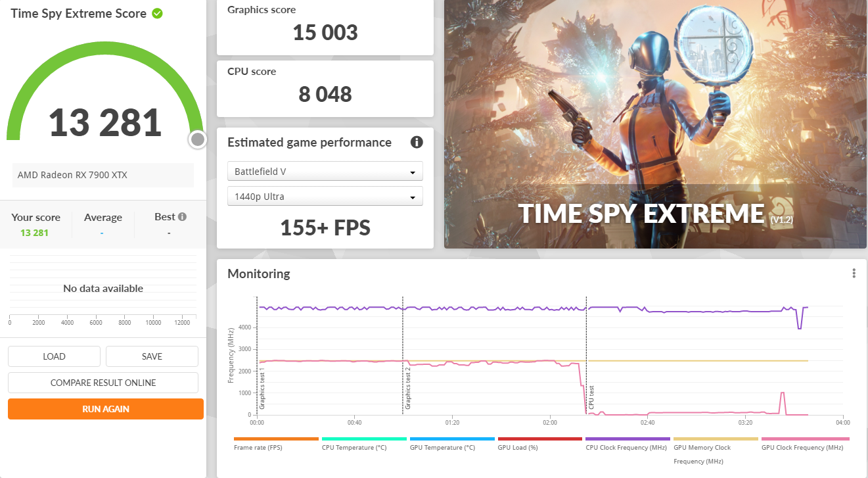The width and height of the screenshot is (868, 478).
Task: Click the CPU score value 8 048
Action: (325, 94)
